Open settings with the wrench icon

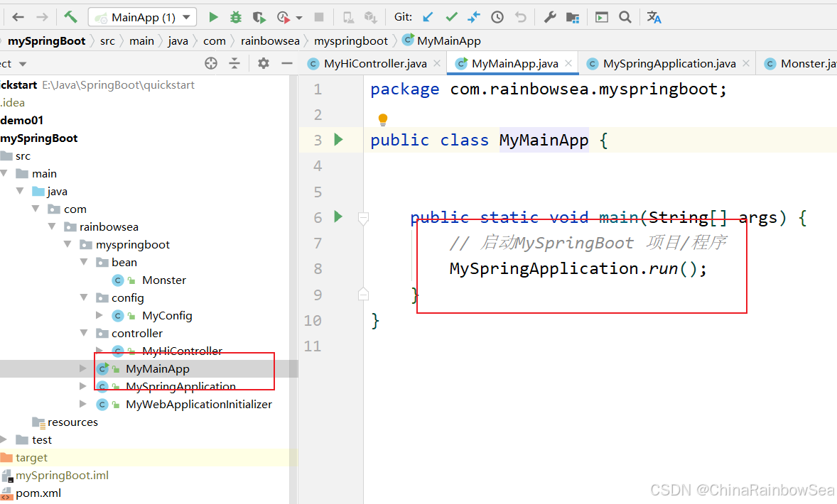[x=549, y=17]
